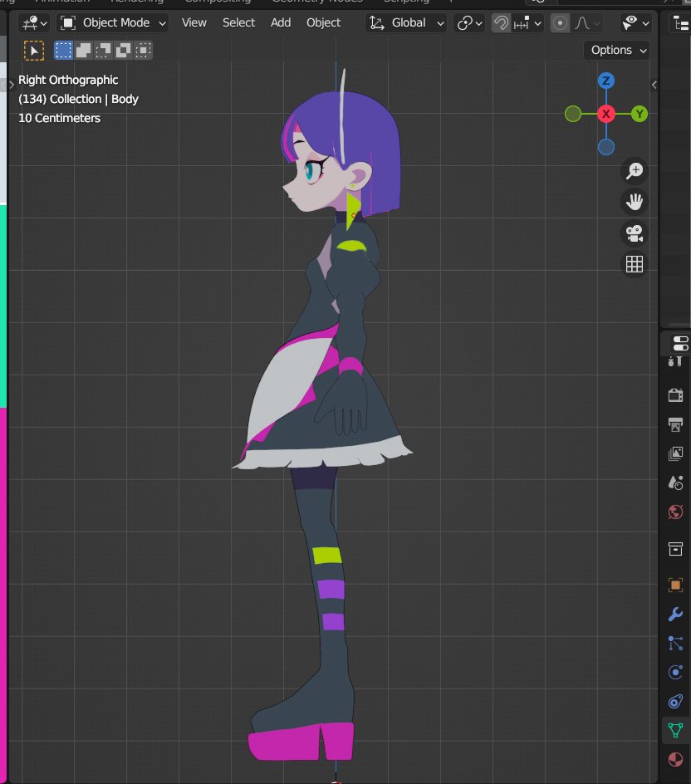Open the Render properties tab
Image resolution: width=691 pixels, height=784 pixels.
pyautogui.click(x=675, y=395)
